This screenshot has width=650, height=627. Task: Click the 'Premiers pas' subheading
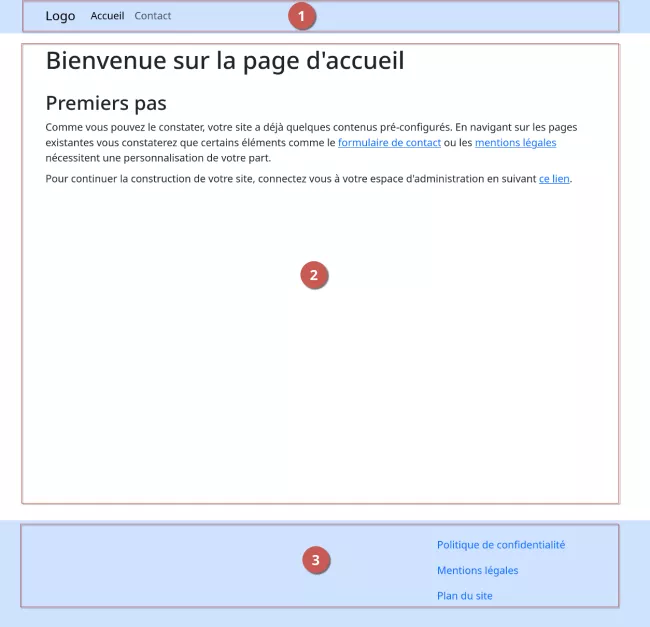point(106,104)
